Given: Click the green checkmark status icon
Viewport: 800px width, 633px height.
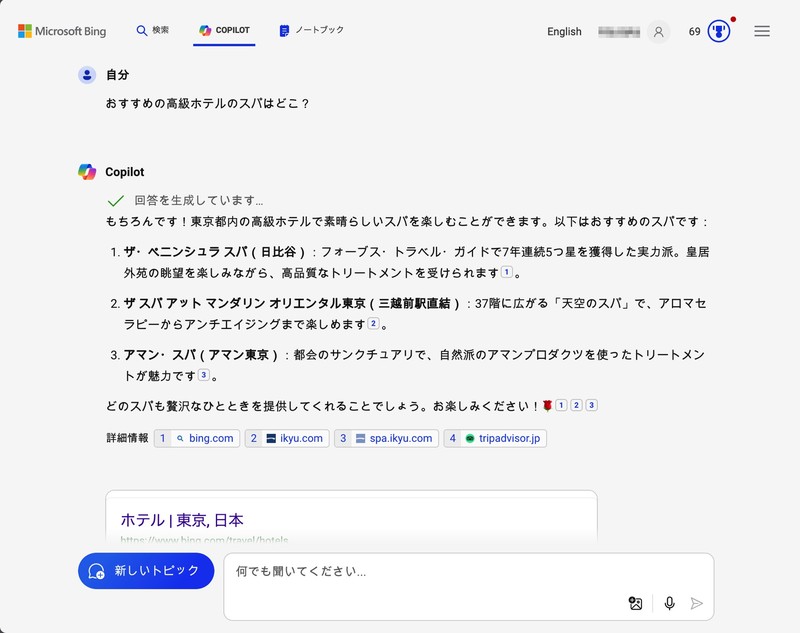Looking at the screenshot, I should point(116,200).
